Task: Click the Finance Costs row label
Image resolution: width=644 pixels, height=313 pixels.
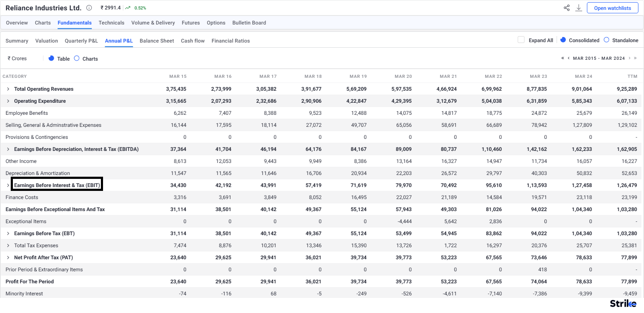Action: (22, 197)
